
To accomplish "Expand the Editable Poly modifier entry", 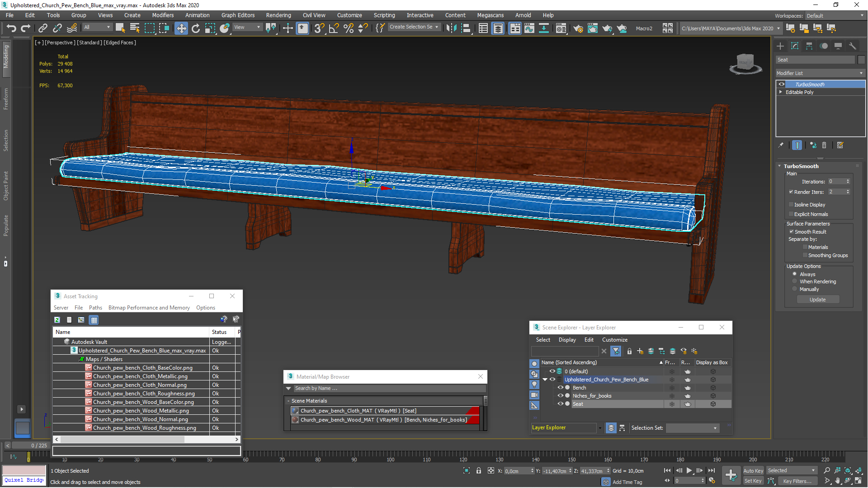I will pyautogui.click(x=781, y=92).
